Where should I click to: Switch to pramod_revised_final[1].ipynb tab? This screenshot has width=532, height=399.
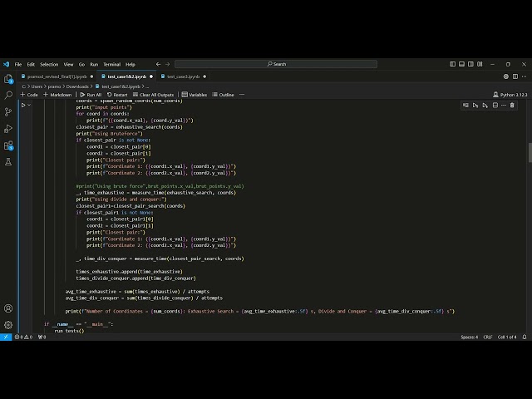pyautogui.click(x=57, y=76)
